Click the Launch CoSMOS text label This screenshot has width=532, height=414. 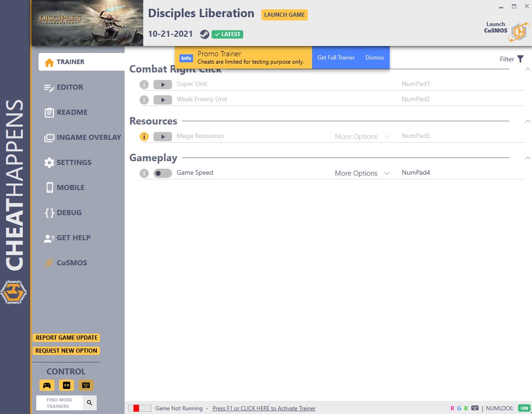pyautogui.click(x=496, y=27)
